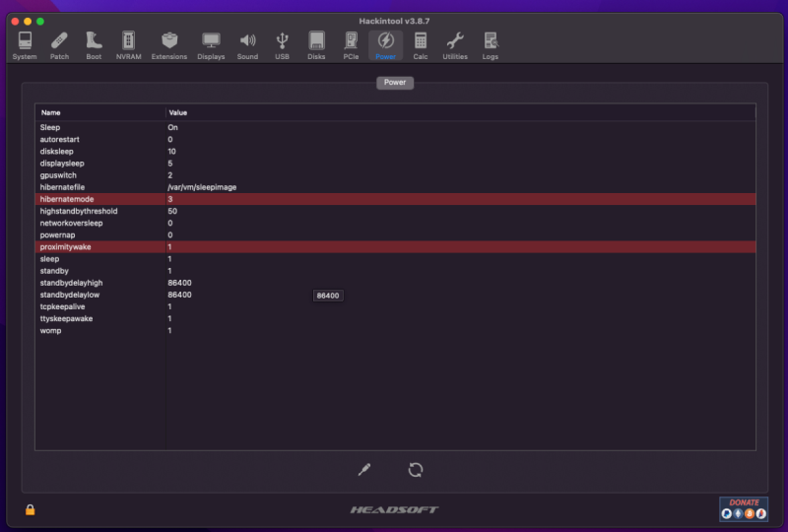Image resolution: width=788 pixels, height=532 pixels.
Task: Select the tcpkeepalive row
Action: coord(396,306)
